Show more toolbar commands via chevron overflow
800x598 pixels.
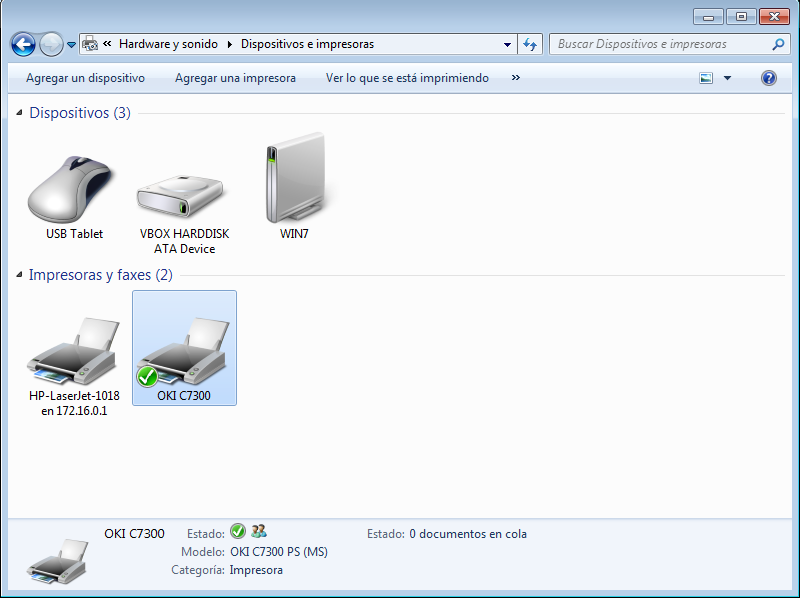516,78
